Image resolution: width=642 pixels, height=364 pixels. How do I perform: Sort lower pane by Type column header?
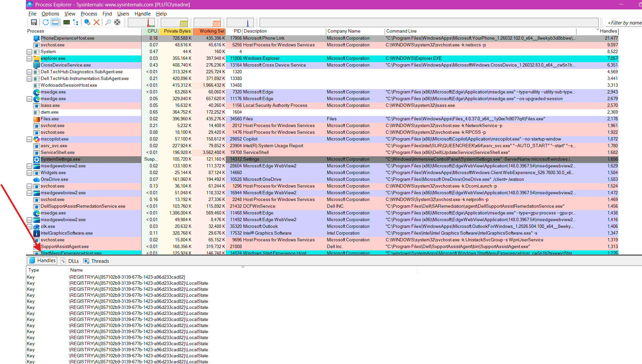tap(47, 270)
